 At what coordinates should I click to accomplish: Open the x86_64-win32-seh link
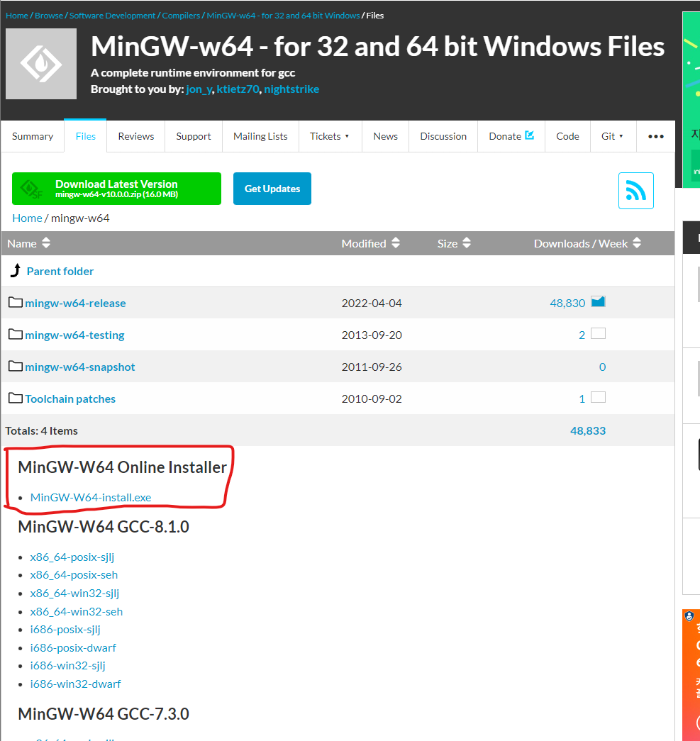[76, 611]
